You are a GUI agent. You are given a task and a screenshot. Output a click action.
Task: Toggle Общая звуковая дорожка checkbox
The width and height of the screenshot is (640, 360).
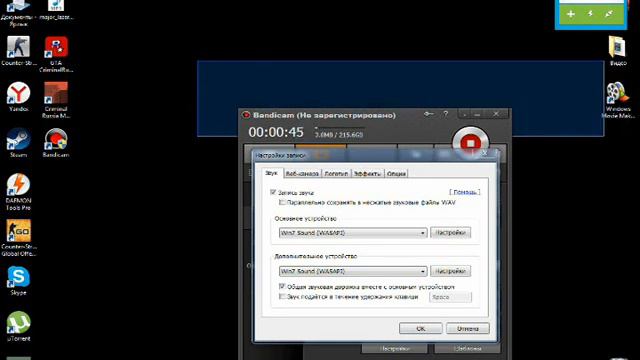coord(282,287)
